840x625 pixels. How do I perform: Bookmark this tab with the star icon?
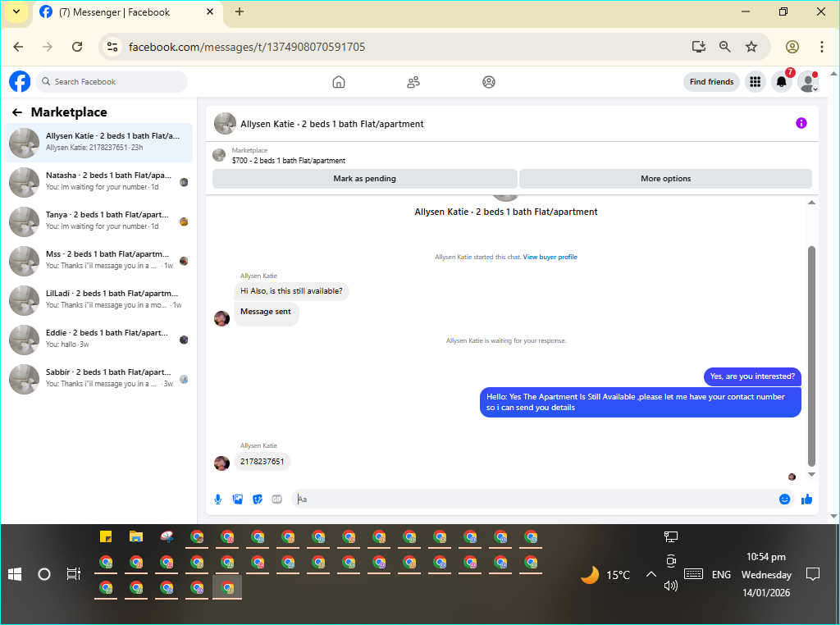751,47
